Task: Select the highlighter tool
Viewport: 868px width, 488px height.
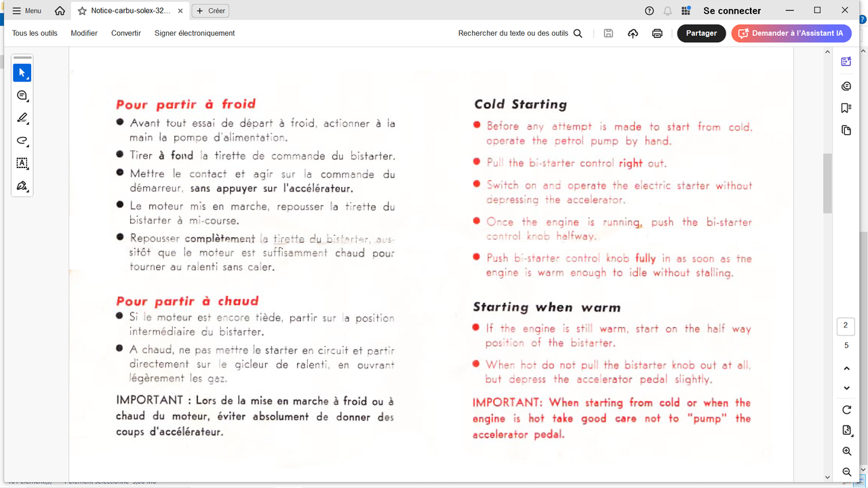Action: (22, 118)
